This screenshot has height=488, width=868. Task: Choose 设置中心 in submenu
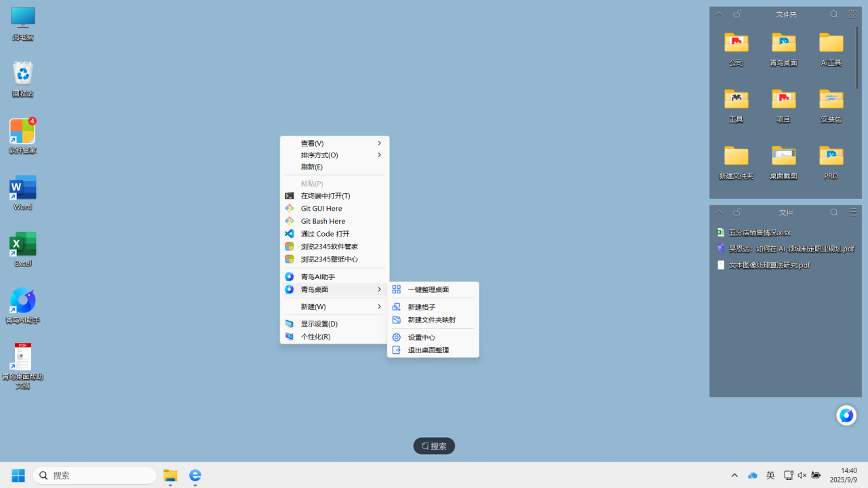[x=433, y=338]
